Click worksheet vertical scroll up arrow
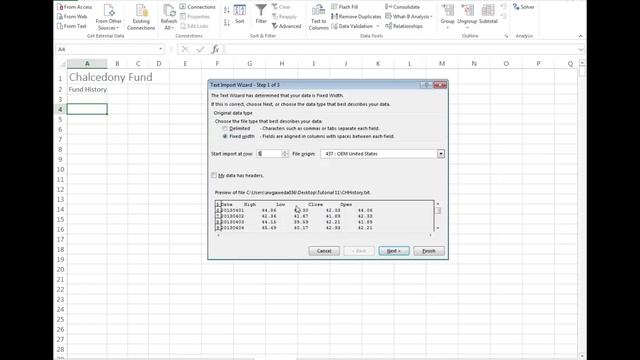The image size is (640, 360). [582, 63]
